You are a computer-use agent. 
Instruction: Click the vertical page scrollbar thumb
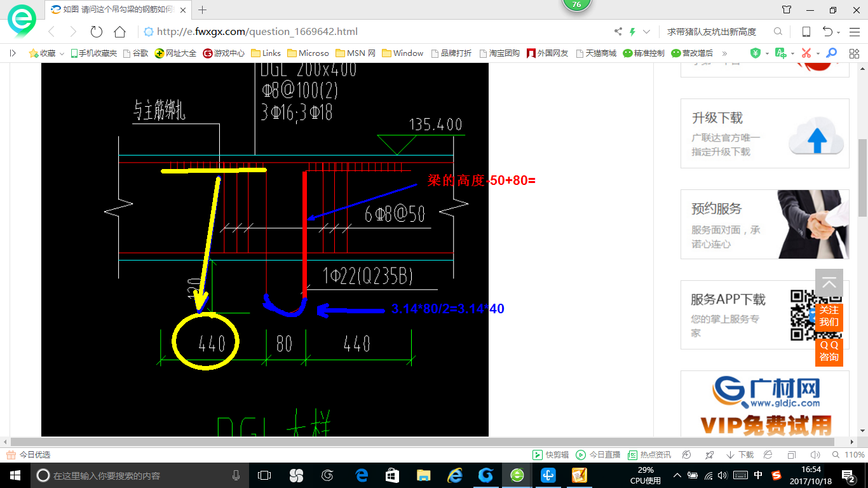(x=862, y=178)
